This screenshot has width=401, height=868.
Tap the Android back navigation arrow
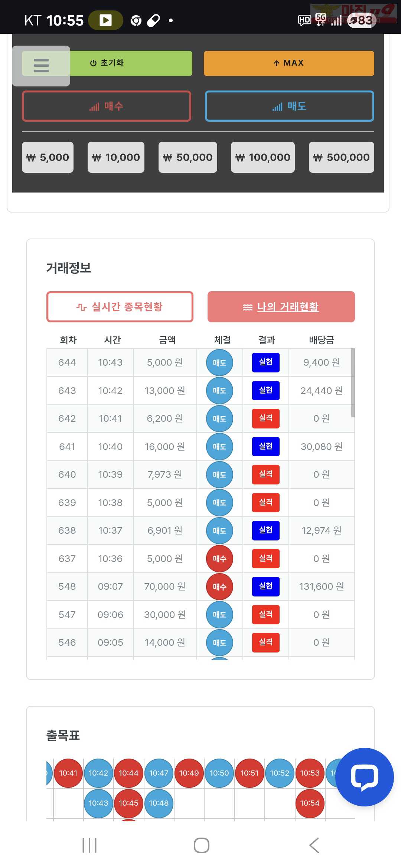coord(314,845)
